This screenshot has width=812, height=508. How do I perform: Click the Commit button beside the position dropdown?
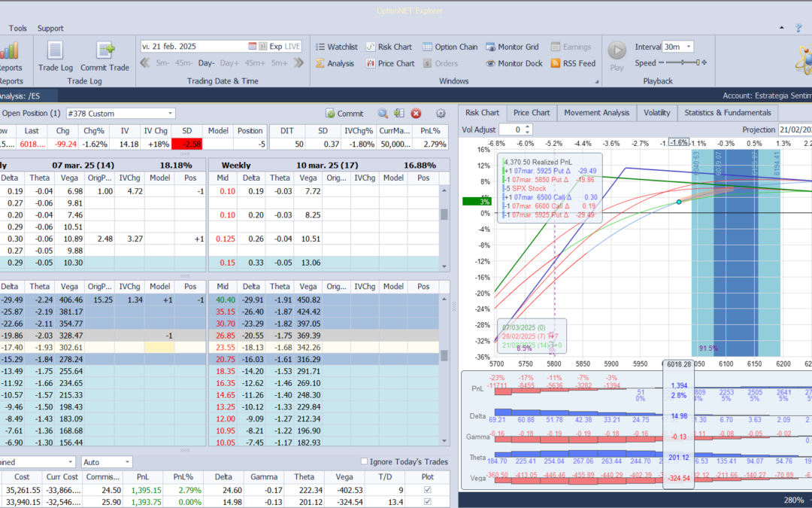pyautogui.click(x=344, y=114)
